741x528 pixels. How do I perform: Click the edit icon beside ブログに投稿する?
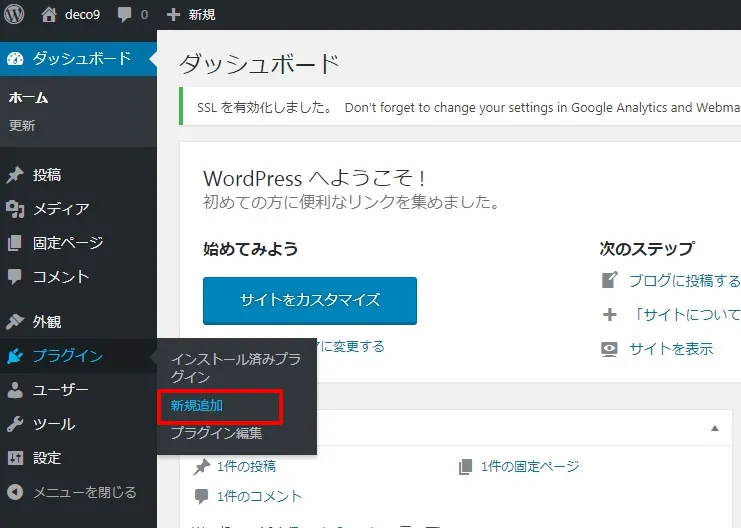[x=610, y=280]
